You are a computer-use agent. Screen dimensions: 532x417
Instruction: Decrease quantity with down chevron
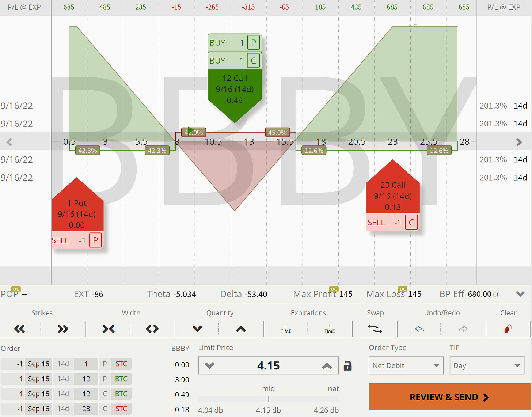click(197, 329)
